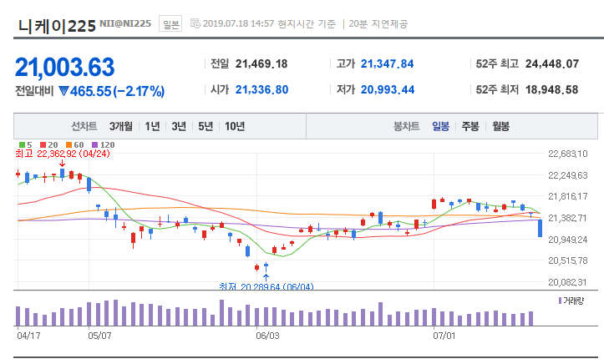Click the current price 21,003.63
The width and height of the screenshot is (604, 364).
click(x=64, y=67)
